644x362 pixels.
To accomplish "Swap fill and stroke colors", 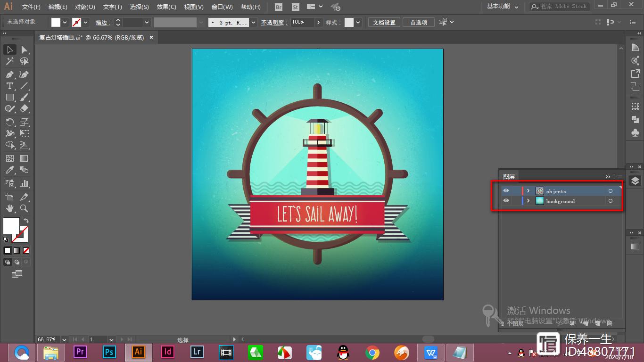I will [x=26, y=221].
